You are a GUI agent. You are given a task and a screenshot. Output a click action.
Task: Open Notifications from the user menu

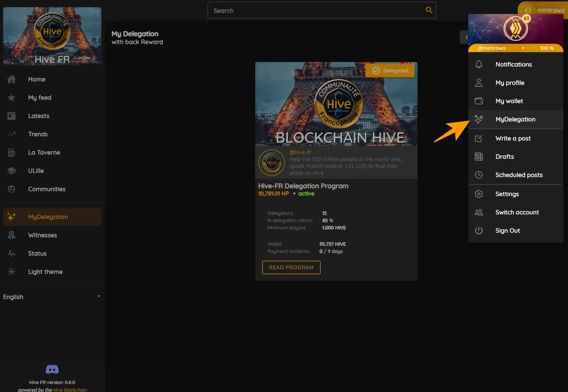516,64
